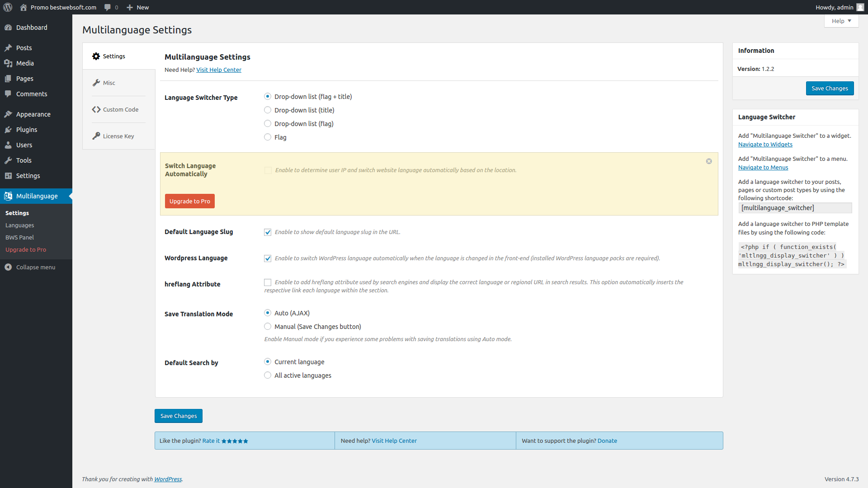This screenshot has height=488, width=868.
Task: Click the five-star rating icons
Action: 235,441
